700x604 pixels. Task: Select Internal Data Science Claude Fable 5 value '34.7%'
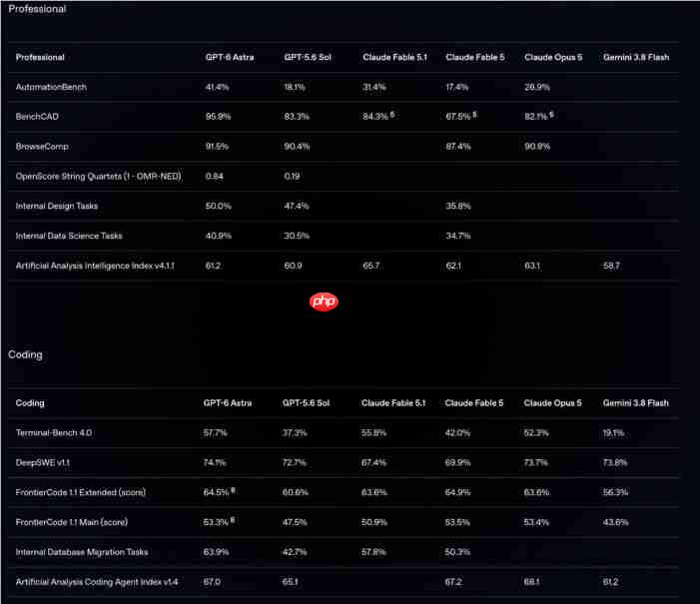click(458, 236)
